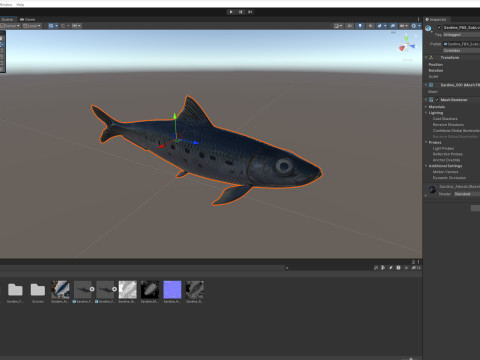The width and height of the screenshot is (480, 360).
Task: Open the snap increment dropdown
Action: point(77,26)
